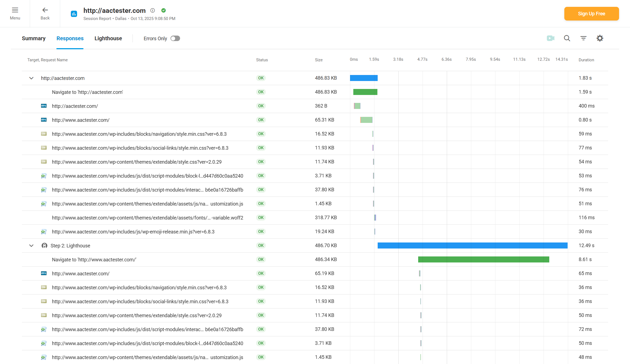Click the info icon beside site title
The height and width of the screenshot is (364, 630).
pos(153,10)
